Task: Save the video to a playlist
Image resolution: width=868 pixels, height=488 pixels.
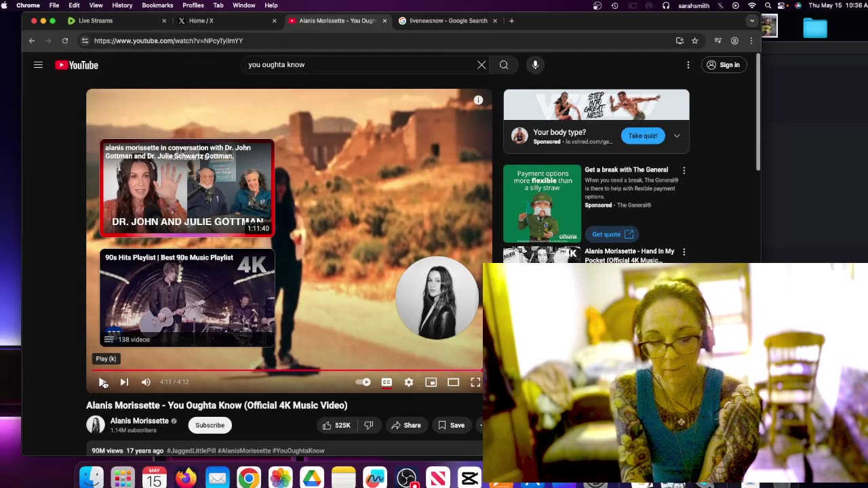Action: click(x=451, y=425)
